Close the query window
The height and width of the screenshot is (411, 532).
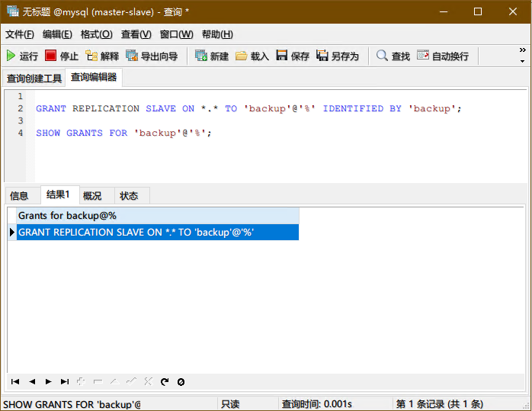pyautogui.click(x=513, y=11)
